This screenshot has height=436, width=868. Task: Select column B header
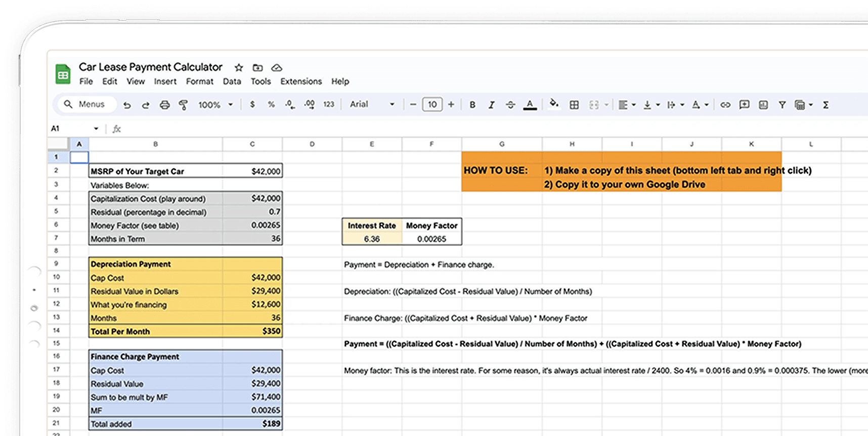155,144
